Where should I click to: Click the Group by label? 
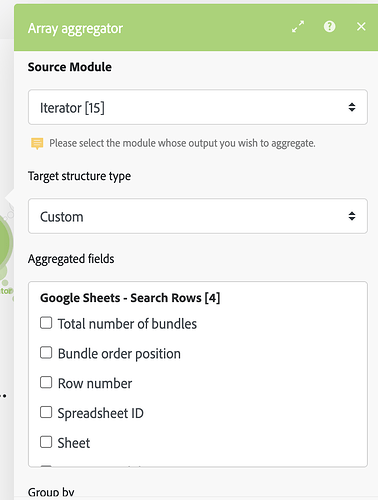tap(51, 492)
